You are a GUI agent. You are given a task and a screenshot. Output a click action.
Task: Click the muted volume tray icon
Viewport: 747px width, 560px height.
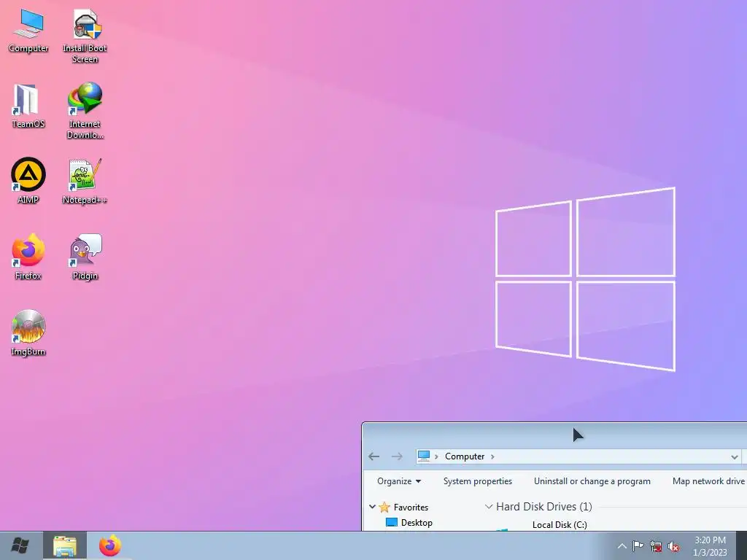[x=673, y=546]
